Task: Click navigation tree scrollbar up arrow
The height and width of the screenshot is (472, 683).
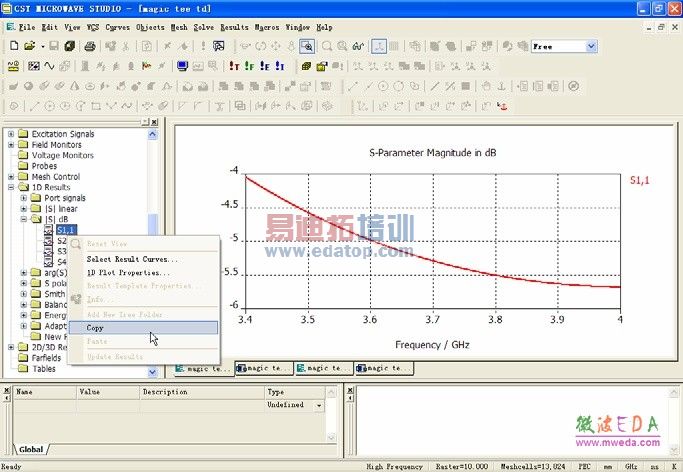Action: (152, 134)
